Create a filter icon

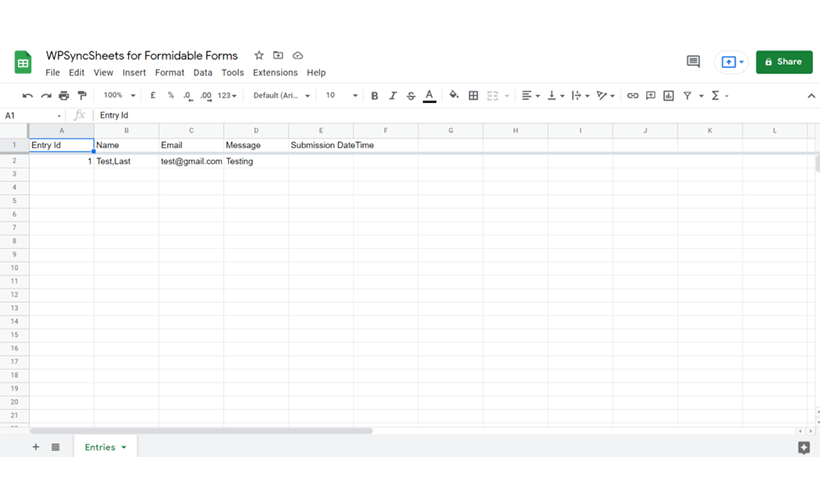pos(687,96)
